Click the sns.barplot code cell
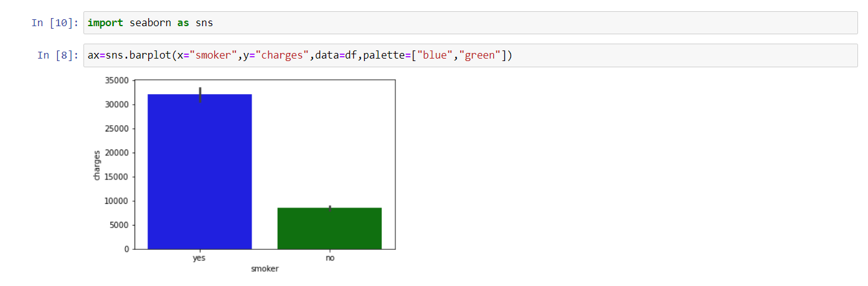 tap(470, 55)
